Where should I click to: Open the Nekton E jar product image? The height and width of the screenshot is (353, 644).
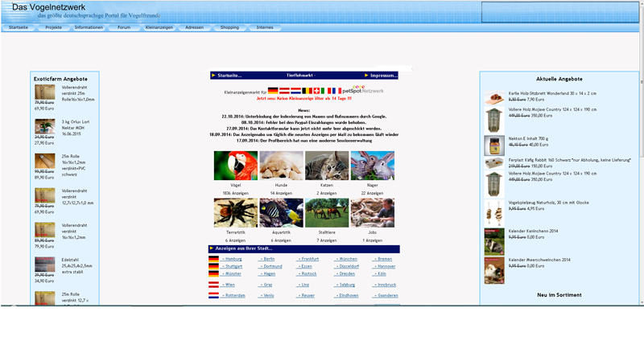point(494,145)
